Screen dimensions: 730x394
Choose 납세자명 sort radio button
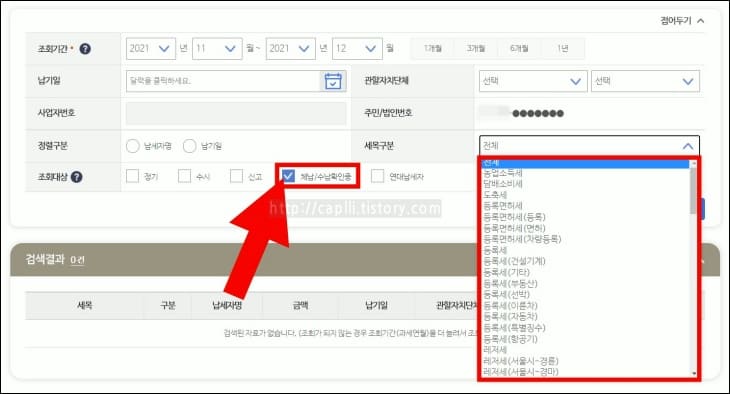pos(133,146)
